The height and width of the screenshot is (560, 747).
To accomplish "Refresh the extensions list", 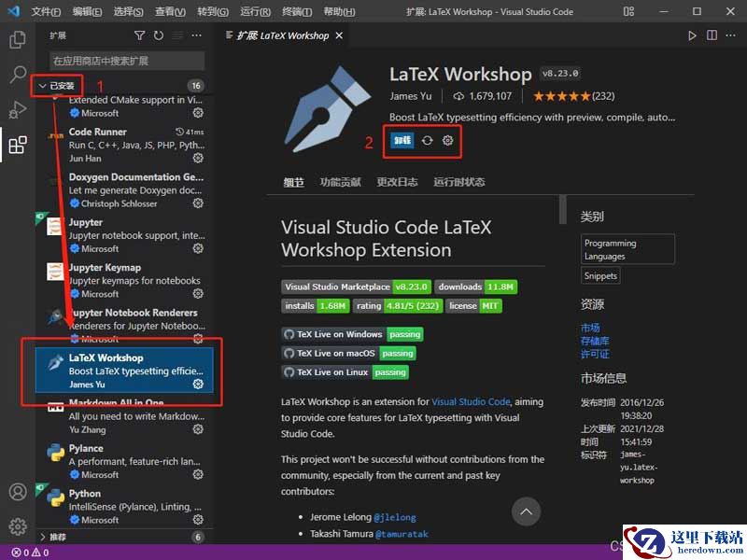I will coord(159,35).
